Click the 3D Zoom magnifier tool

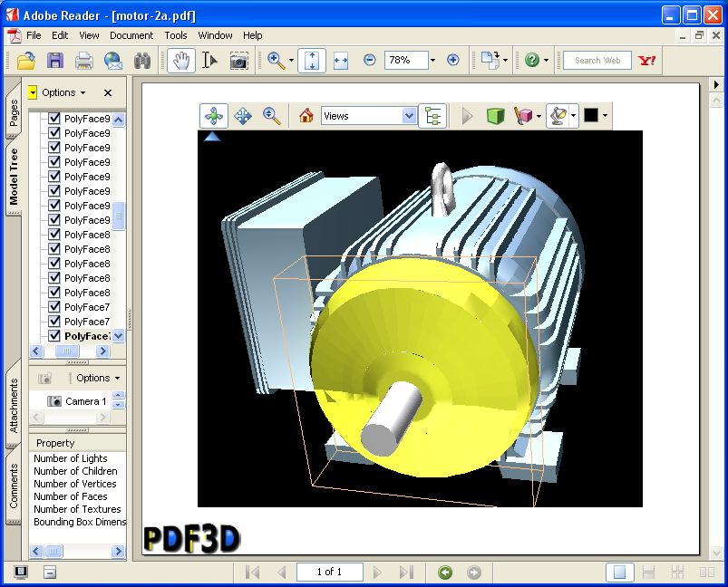pos(271,116)
